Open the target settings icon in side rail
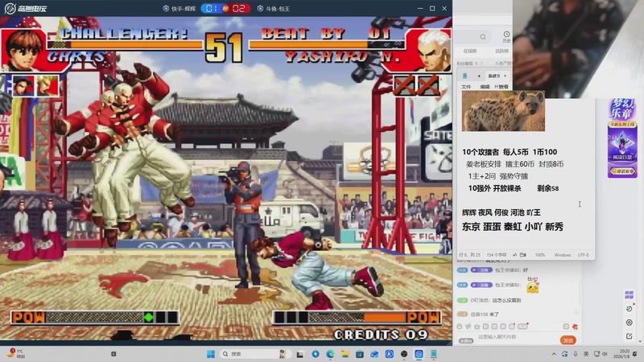The height and width of the screenshot is (362, 644). pos(630,323)
